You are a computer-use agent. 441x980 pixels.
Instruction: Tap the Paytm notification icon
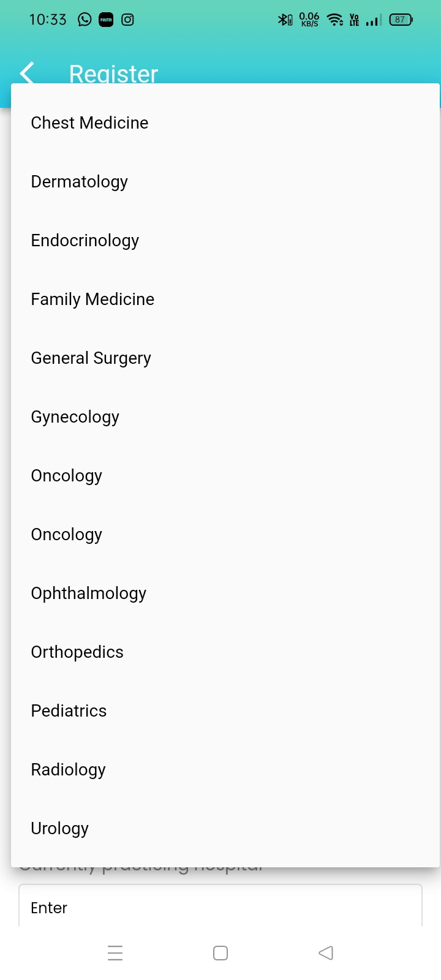point(106,20)
